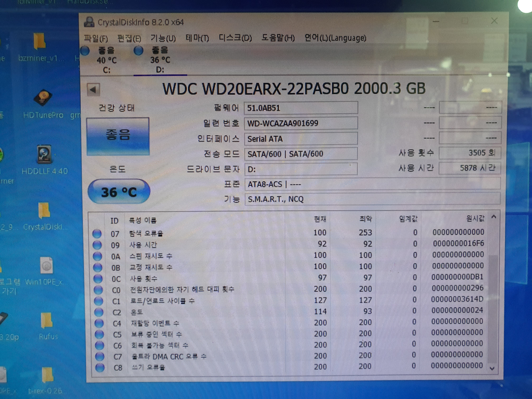Click the interface field Serial ATA
The height and width of the screenshot is (399, 532).
[301, 139]
